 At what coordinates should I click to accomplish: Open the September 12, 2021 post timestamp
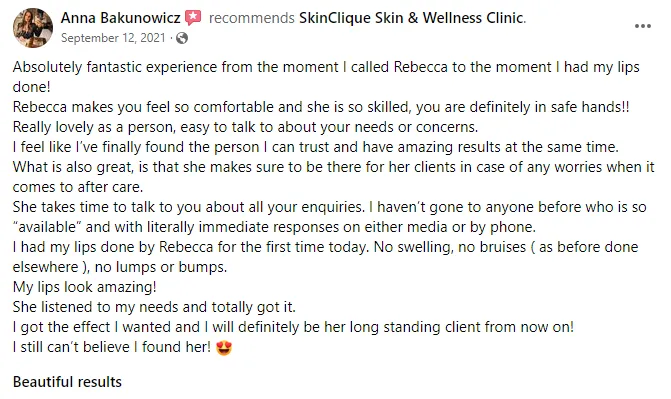113,38
